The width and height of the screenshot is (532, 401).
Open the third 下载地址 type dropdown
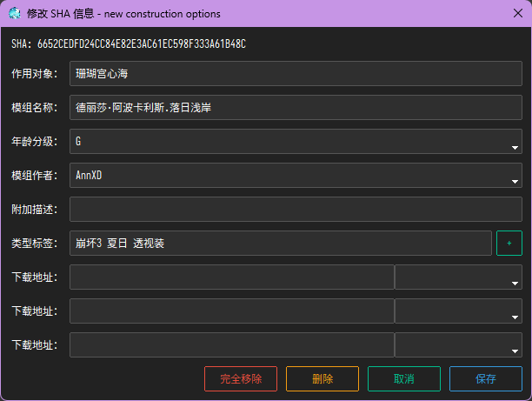[x=458, y=345]
